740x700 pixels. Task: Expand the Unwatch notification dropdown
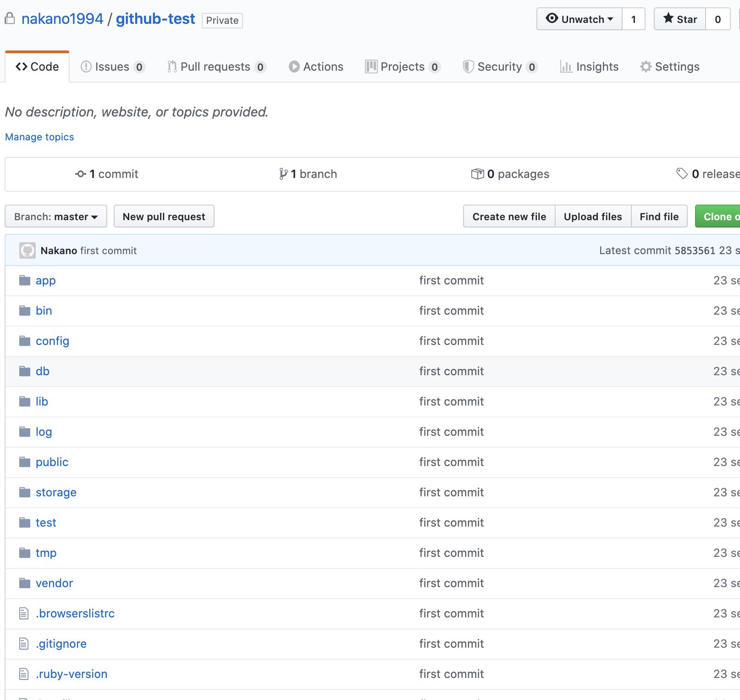[x=580, y=19]
